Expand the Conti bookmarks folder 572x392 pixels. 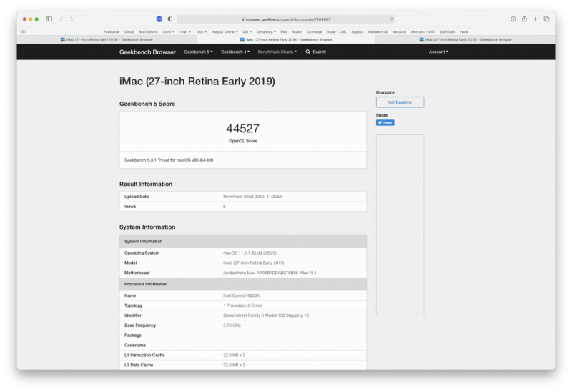(169, 31)
